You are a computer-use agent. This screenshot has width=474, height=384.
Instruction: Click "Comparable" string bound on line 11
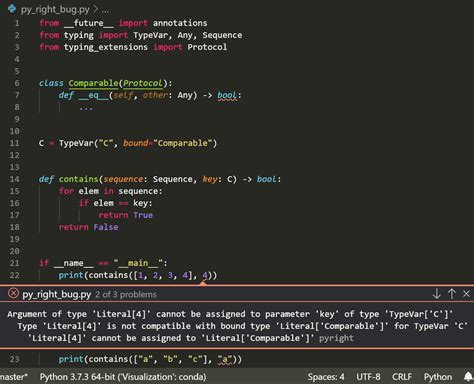pyautogui.click(x=182, y=143)
